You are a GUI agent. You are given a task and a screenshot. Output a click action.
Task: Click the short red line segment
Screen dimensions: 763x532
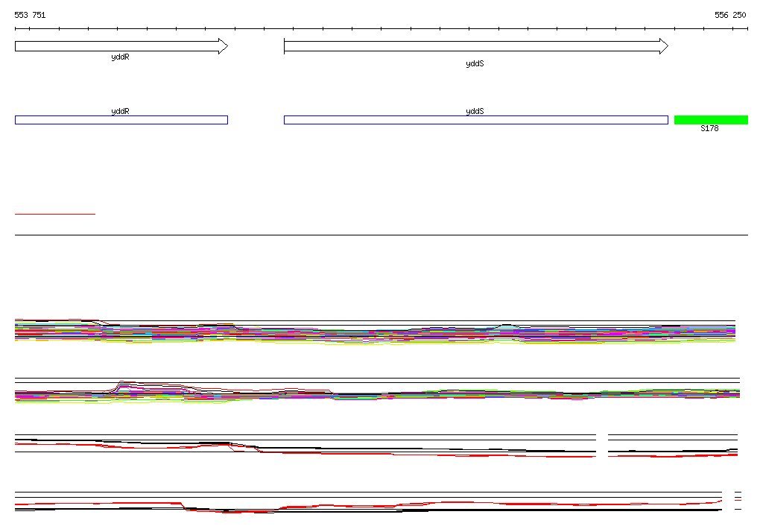pos(55,214)
